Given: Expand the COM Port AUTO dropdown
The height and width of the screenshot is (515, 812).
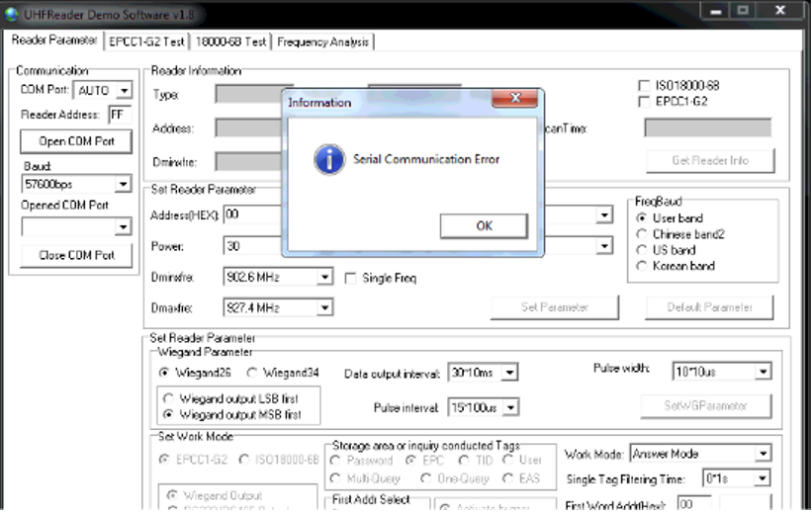Looking at the screenshot, I should coord(123,91).
